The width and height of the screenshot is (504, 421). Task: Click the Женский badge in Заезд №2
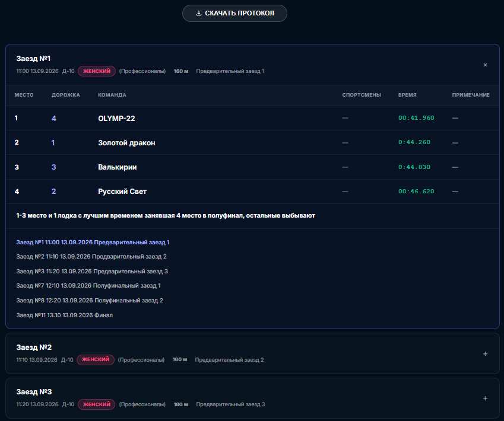coord(96,360)
